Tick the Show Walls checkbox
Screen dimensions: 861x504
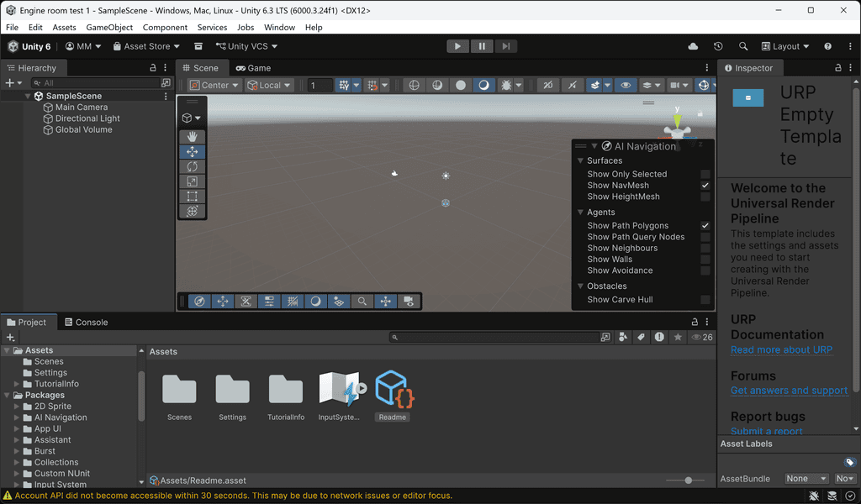pos(705,260)
